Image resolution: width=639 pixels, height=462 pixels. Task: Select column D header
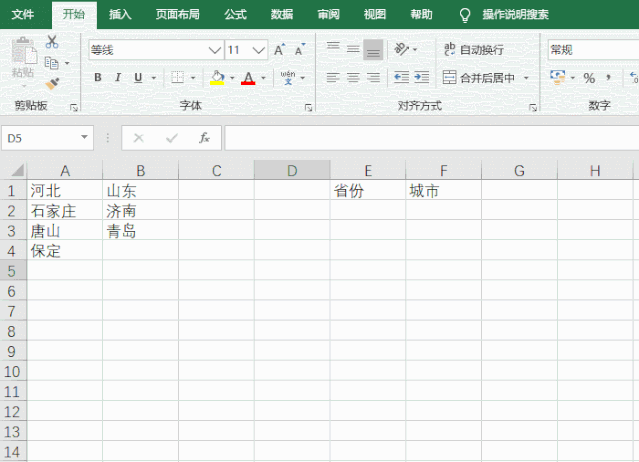pyautogui.click(x=292, y=170)
